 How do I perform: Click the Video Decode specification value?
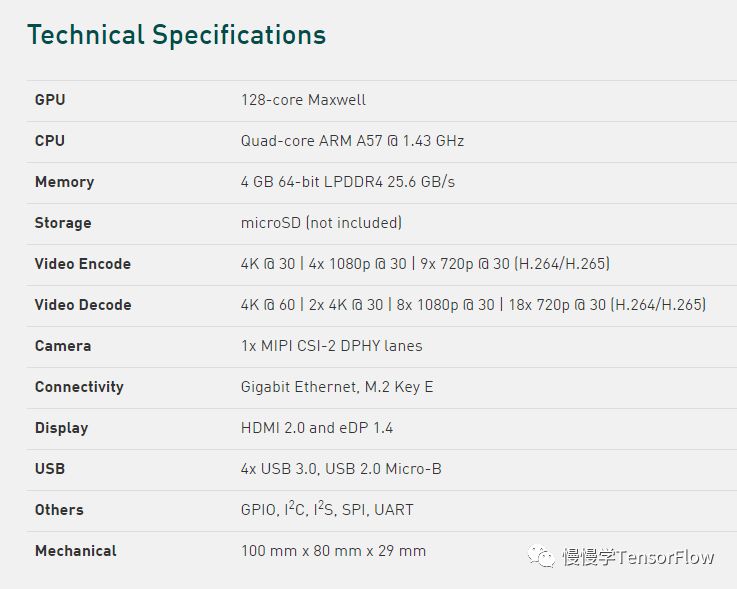point(473,305)
